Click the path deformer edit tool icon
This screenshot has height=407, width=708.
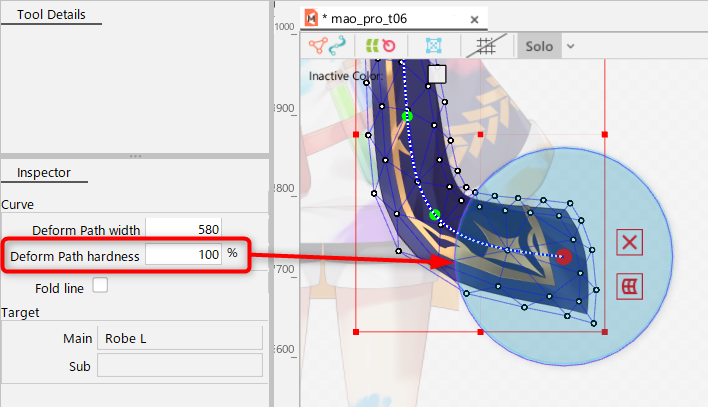point(327,46)
